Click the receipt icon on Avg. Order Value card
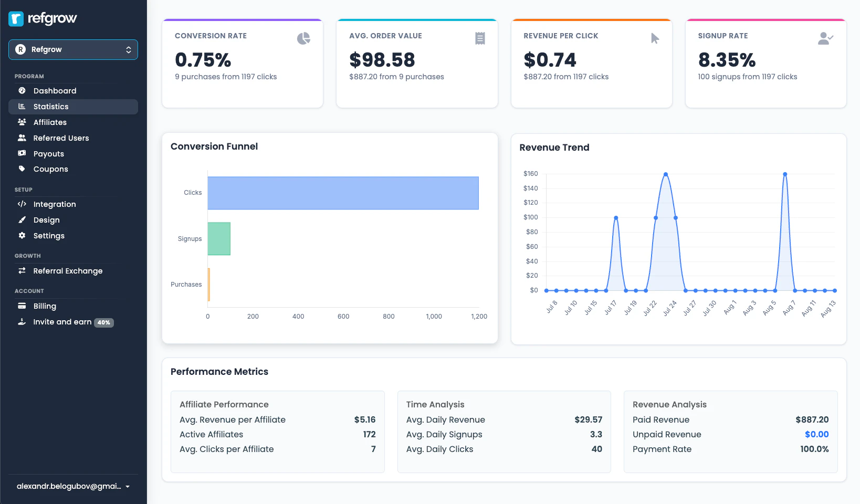860x504 pixels. tap(479, 38)
